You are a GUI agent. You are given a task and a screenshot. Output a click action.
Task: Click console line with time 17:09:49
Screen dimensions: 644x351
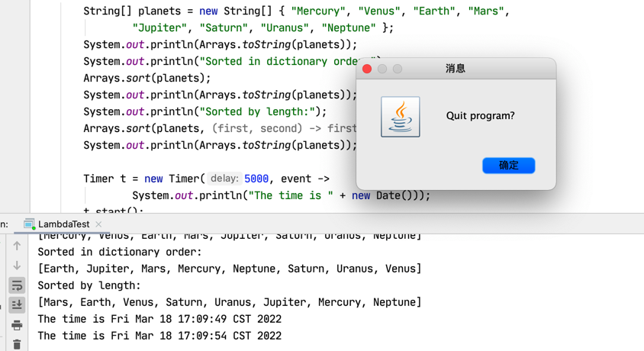(159, 319)
